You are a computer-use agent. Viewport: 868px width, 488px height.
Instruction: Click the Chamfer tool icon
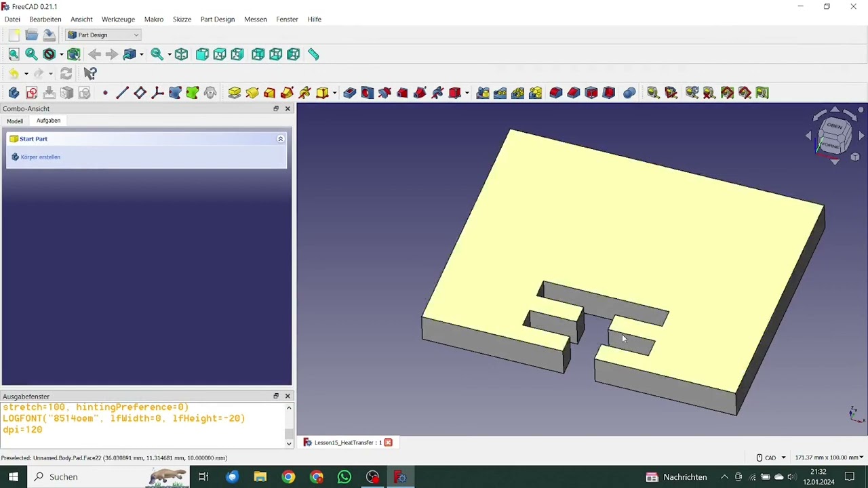pyautogui.click(x=574, y=93)
